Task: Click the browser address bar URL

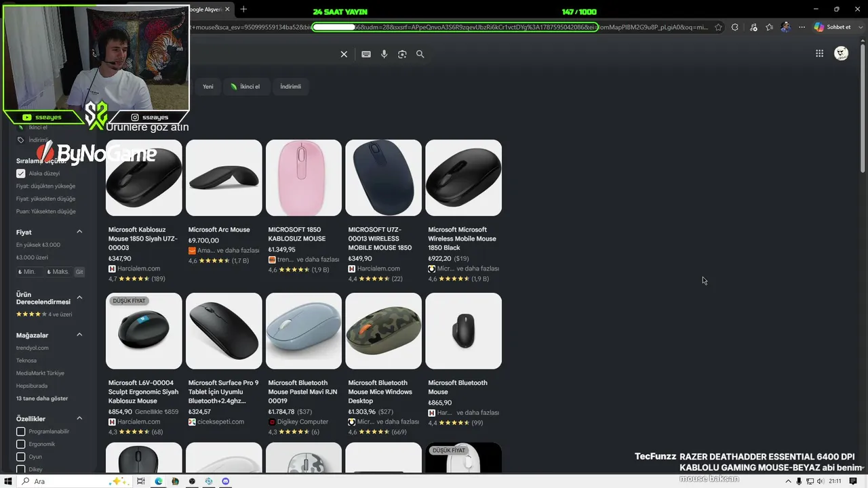Action: 448,27
